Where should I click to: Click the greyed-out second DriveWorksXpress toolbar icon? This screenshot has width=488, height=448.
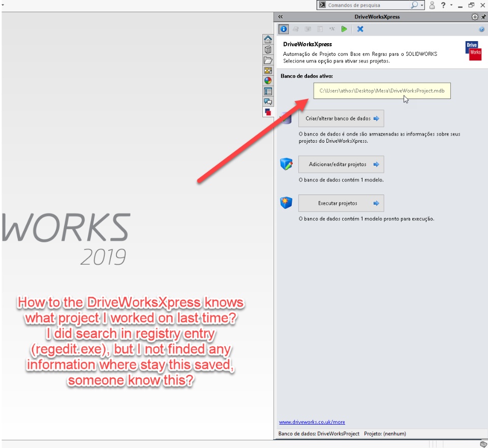pyautogui.click(x=296, y=29)
